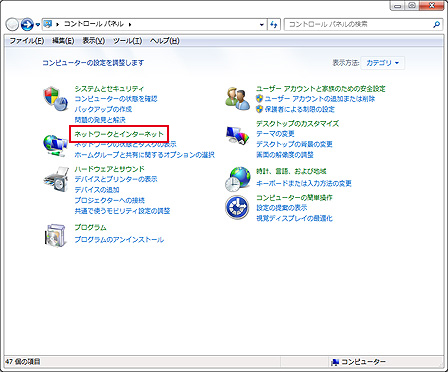Open デスクトップのカスタマイズ category link

(297, 123)
